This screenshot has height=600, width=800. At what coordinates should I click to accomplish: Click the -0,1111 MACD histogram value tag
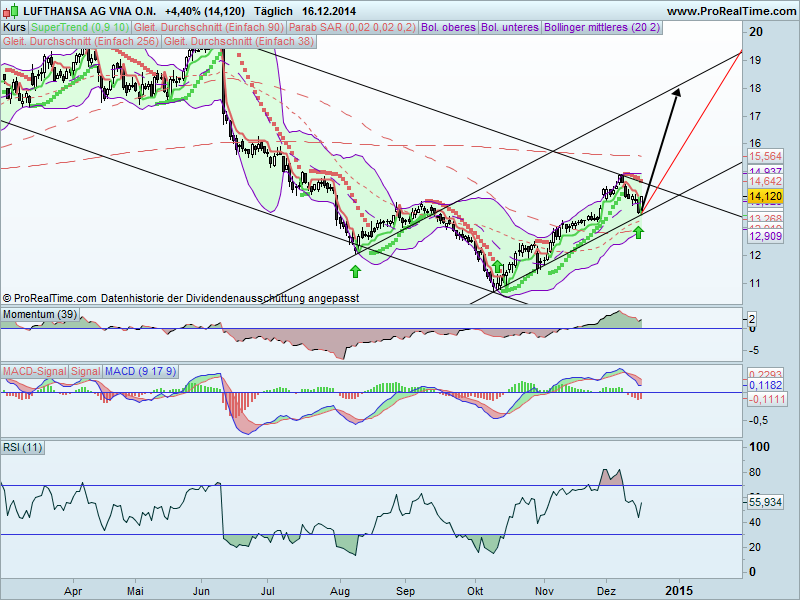[x=766, y=399]
